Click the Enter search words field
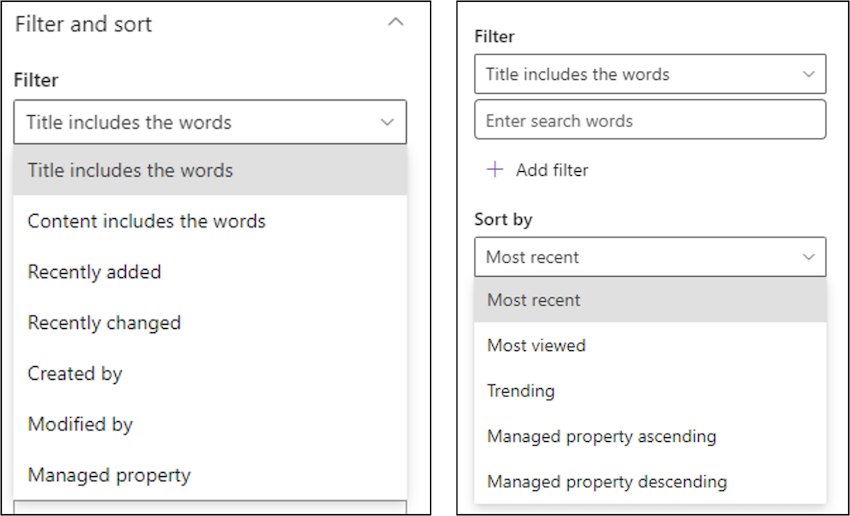This screenshot has width=850, height=516. pyautogui.click(x=650, y=120)
